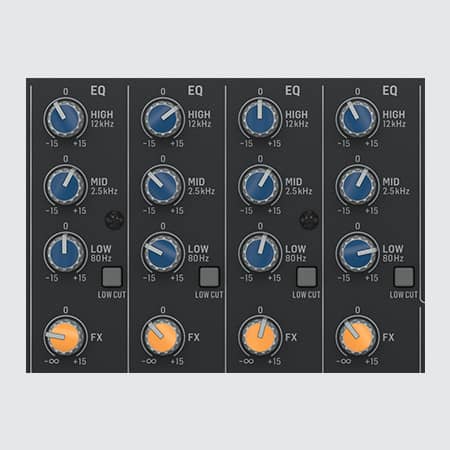Click the FX label on channel two

pos(194,337)
